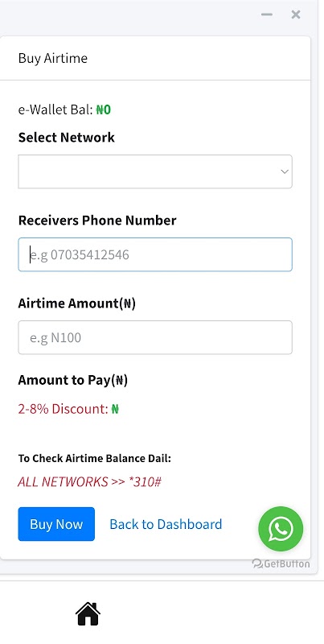Close the panel using the X icon

coord(296,14)
